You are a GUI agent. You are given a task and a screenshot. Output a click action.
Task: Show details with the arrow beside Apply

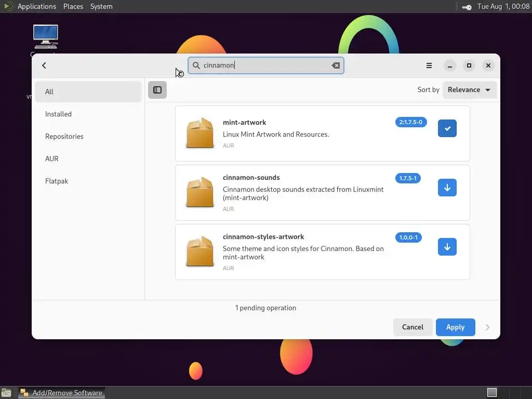[487, 327]
